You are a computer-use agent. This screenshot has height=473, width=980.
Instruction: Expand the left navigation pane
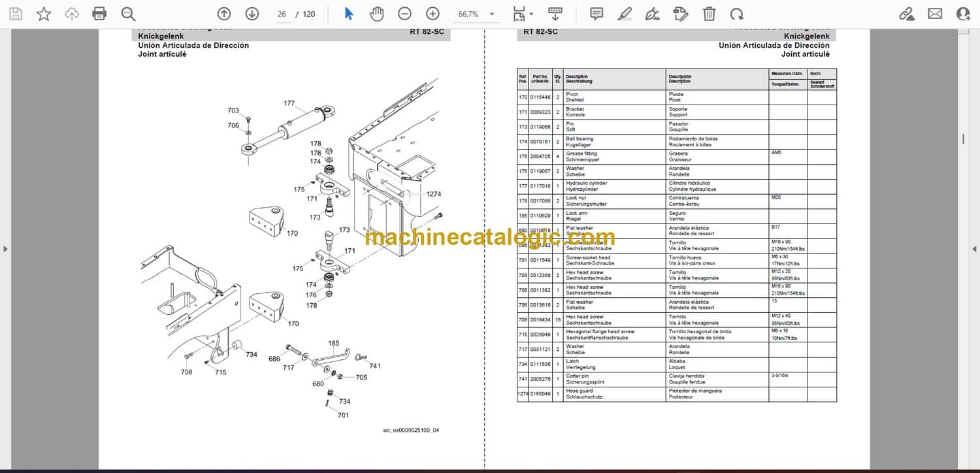tap(5, 249)
